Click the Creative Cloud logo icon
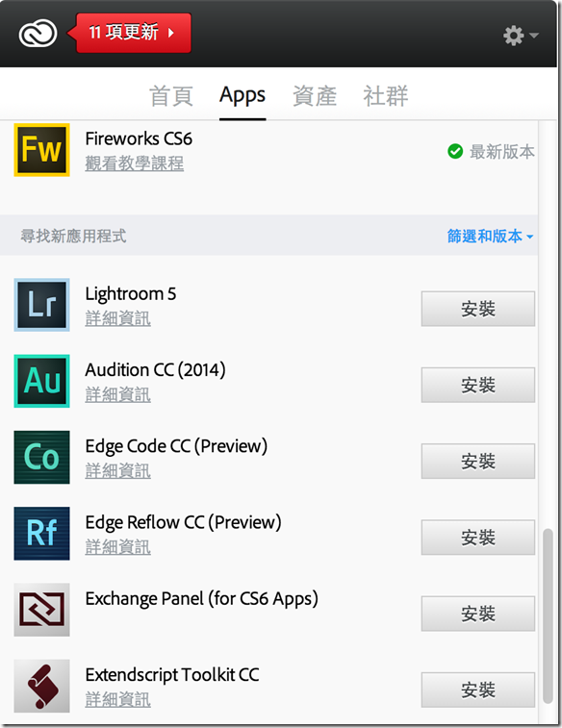 coord(38,34)
